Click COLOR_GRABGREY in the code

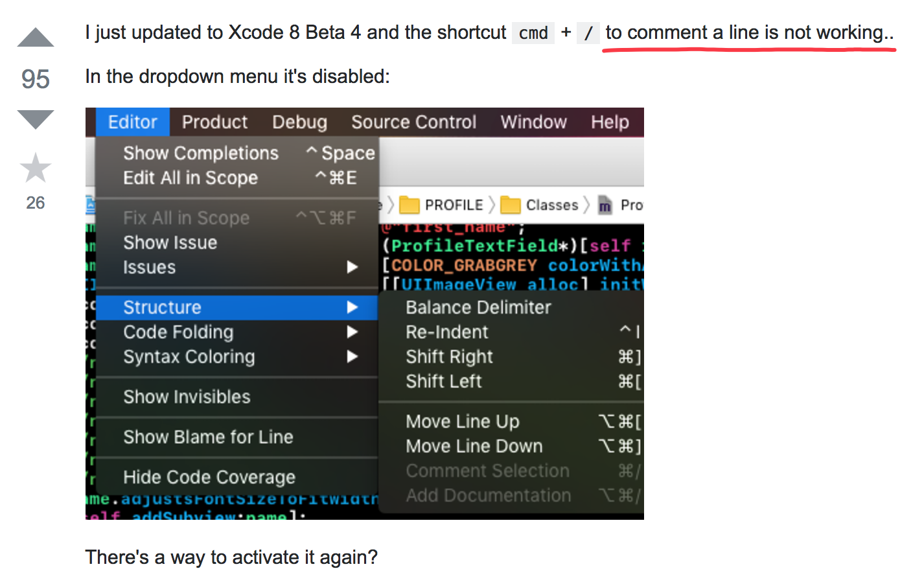coord(464,266)
